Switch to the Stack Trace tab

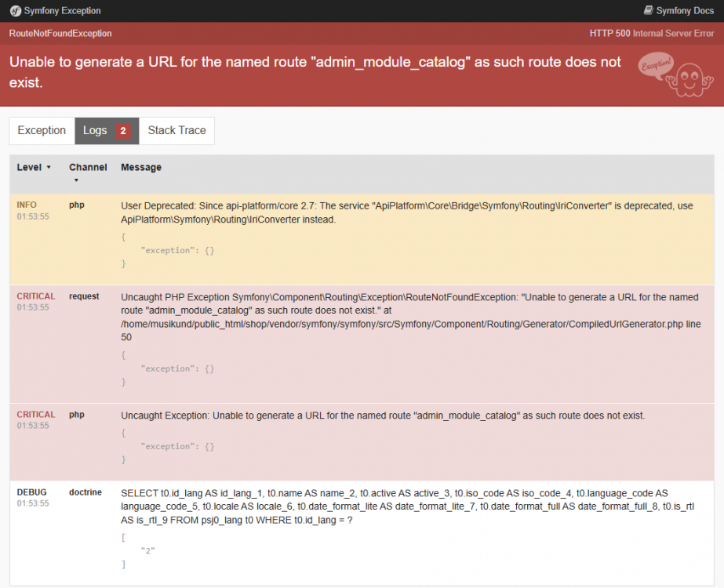[176, 130]
